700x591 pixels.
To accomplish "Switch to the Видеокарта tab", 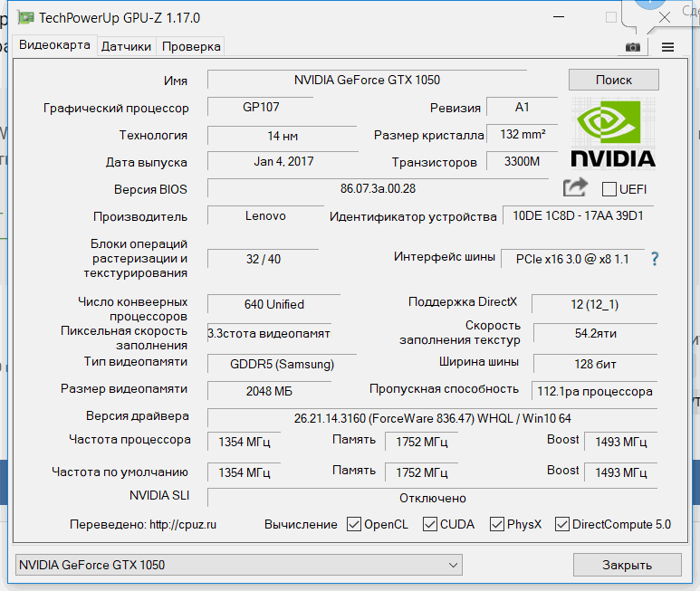I will (x=54, y=45).
